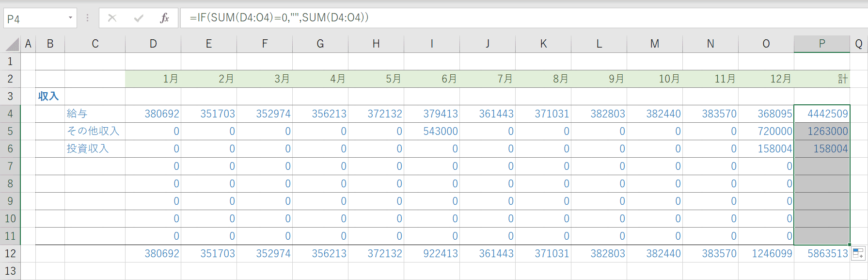Screen dimensions: 868x280
Task: Select column L header
Action: tap(599, 44)
